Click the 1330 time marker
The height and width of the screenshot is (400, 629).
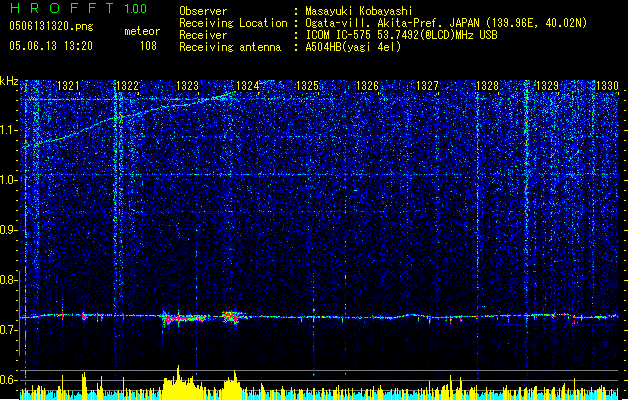click(607, 86)
